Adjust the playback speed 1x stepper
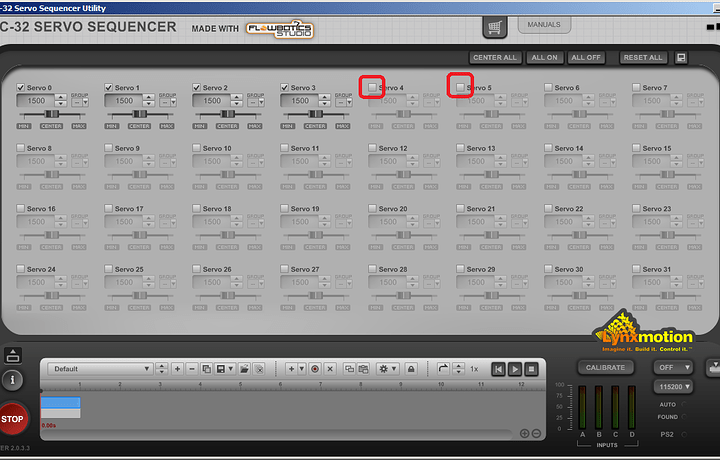The height and width of the screenshot is (460, 720). click(459, 369)
